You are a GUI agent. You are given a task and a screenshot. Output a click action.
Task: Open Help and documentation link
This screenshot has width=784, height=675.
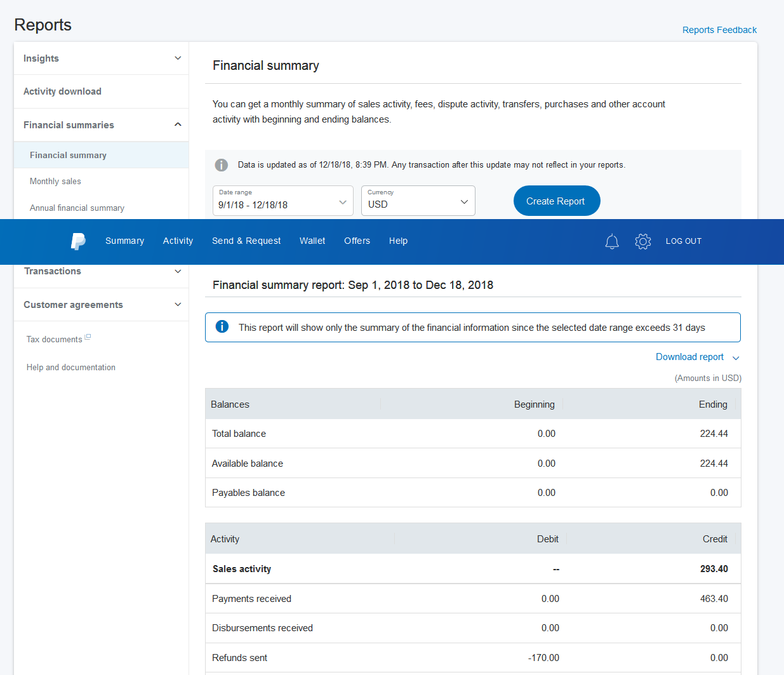(x=71, y=368)
